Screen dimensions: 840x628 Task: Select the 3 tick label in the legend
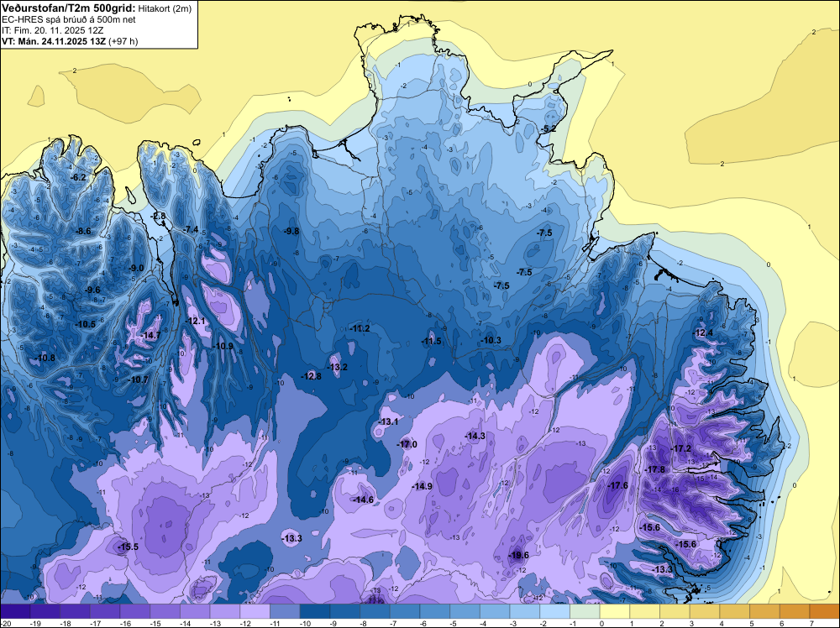coord(692,624)
